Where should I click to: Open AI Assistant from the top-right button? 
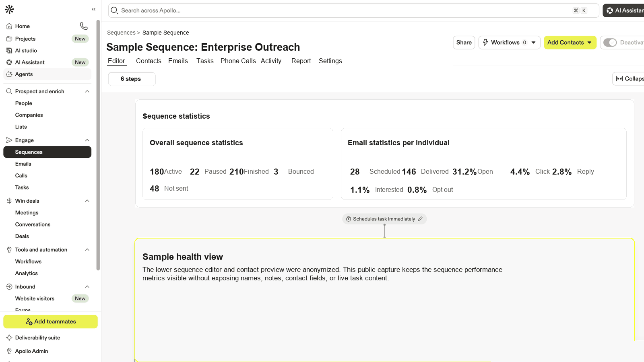pyautogui.click(x=623, y=10)
